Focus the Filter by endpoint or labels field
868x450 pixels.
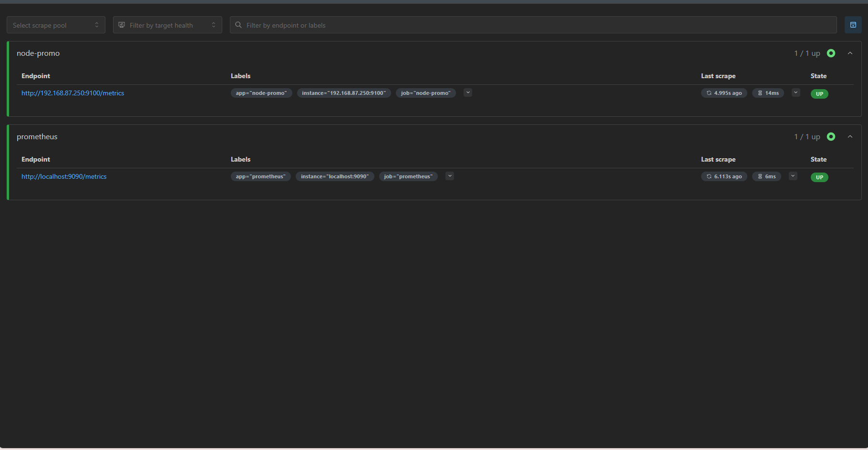click(534, 25)
